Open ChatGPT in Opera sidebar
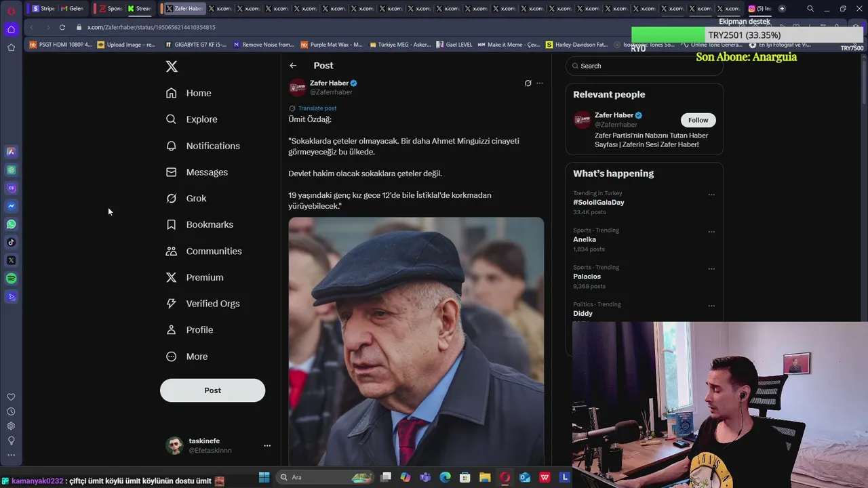This screenshot has height=488, width=868. (11, 170)
